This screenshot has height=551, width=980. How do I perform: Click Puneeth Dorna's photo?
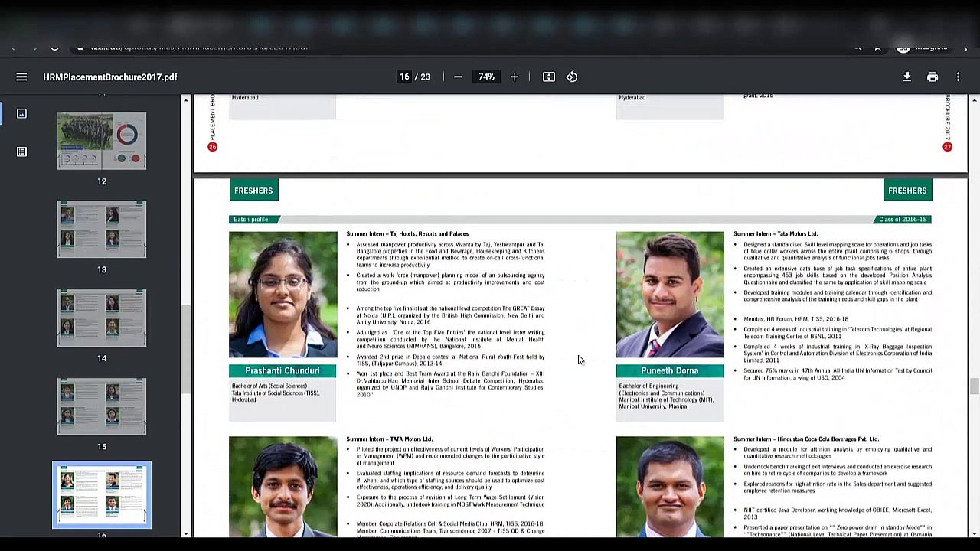[x=670, y=295]
